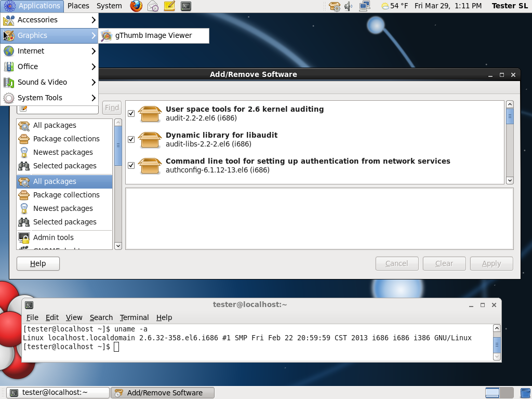Open the sticky notes panel icon

169,6
